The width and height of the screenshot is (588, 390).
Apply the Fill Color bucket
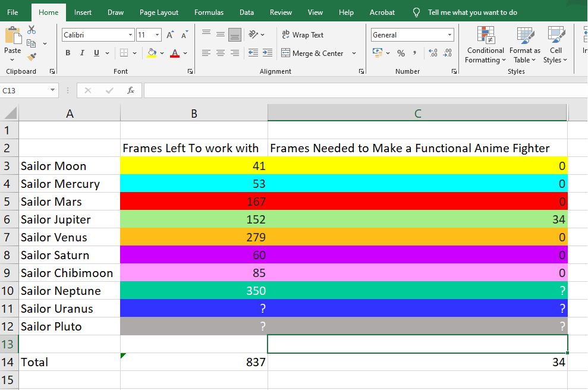pyautogui.click(x=152, y=53)
